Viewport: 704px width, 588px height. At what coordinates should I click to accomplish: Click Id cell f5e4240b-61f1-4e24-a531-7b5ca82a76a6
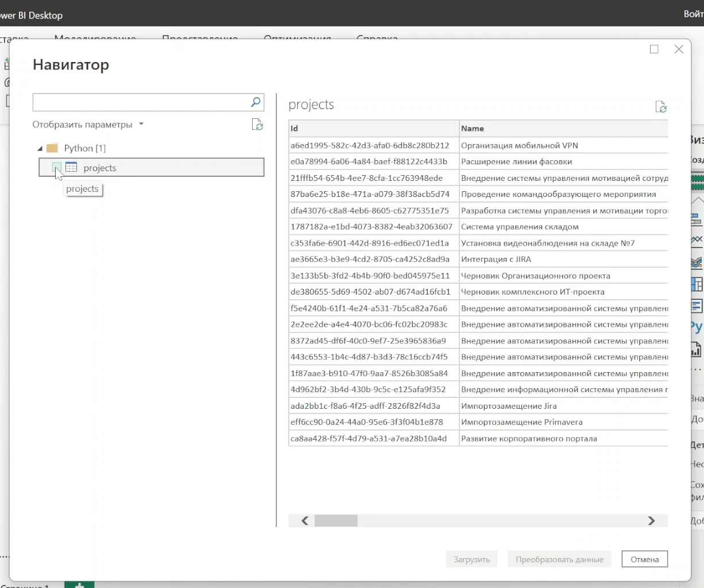373,308
